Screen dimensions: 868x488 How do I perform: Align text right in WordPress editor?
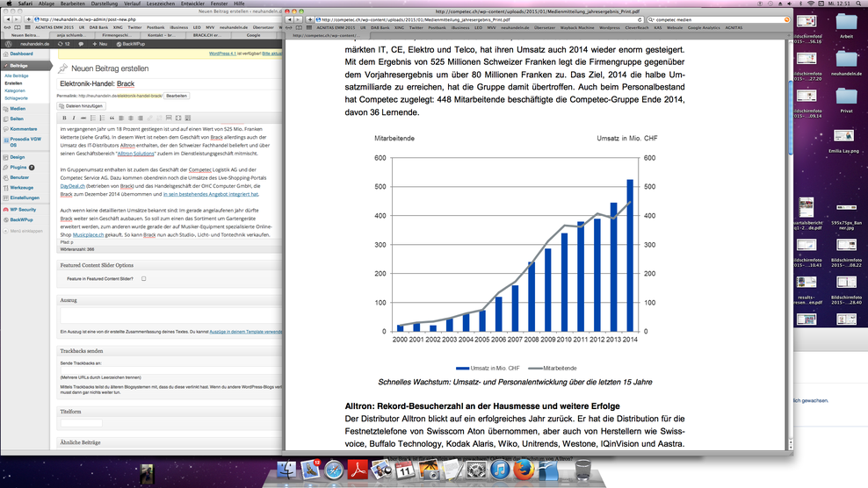click(x=140, y=118)
